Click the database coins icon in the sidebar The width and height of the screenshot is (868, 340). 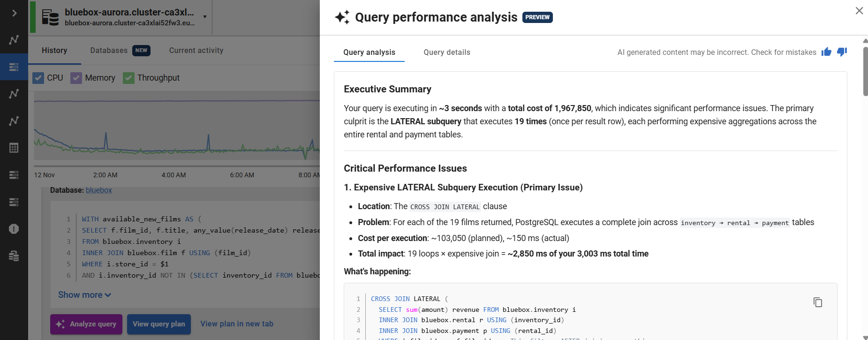[x=14, y=256]
